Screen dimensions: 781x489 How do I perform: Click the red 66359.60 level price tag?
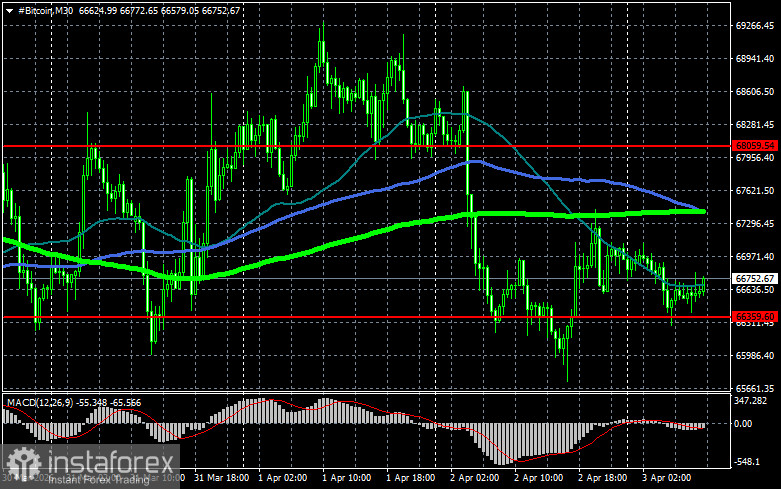(755, 317)
